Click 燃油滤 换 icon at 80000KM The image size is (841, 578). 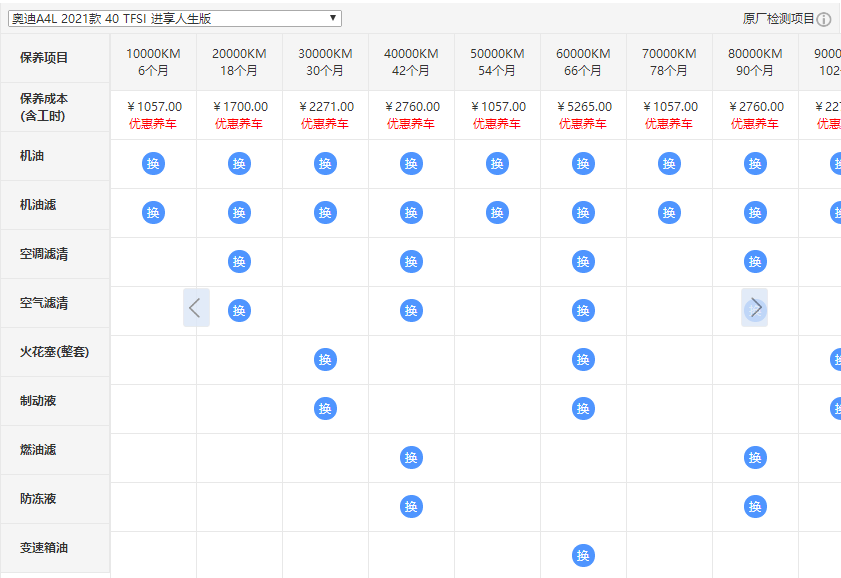[755, 457]
